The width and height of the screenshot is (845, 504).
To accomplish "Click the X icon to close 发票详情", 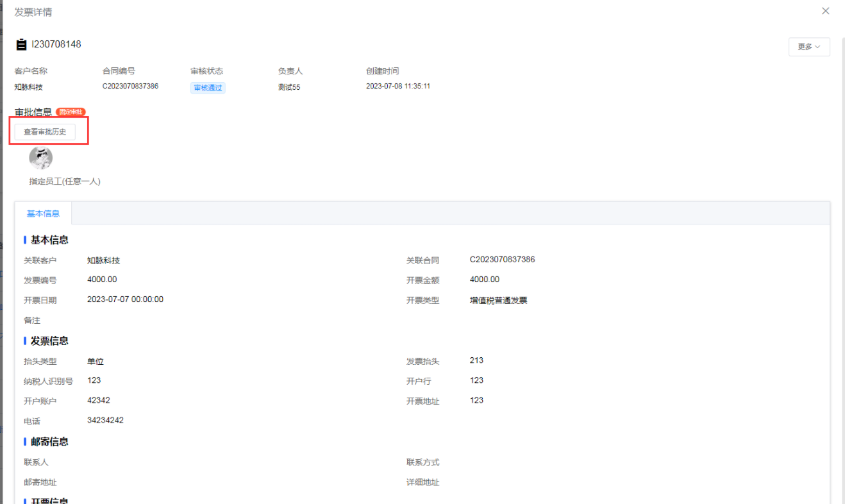I will [825, 10].
